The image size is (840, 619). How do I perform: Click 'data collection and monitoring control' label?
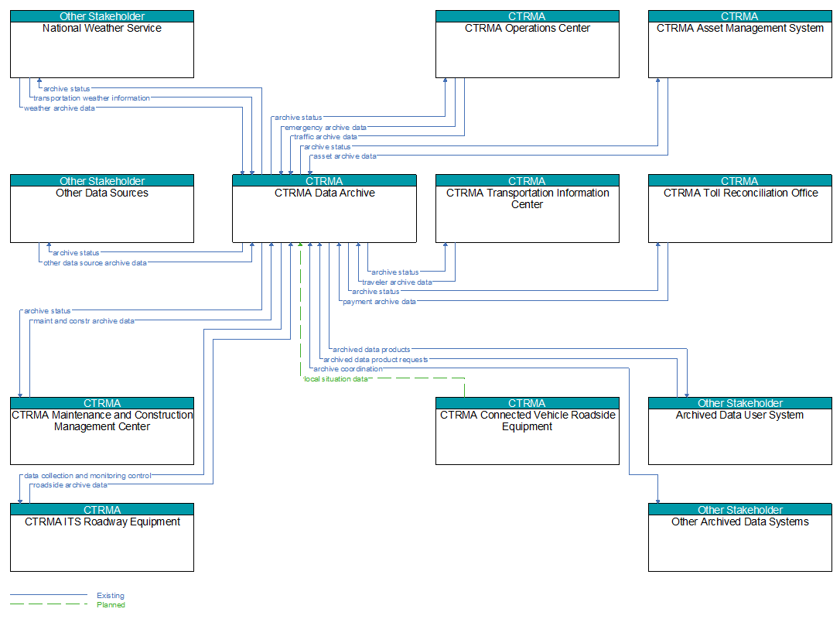87,475
